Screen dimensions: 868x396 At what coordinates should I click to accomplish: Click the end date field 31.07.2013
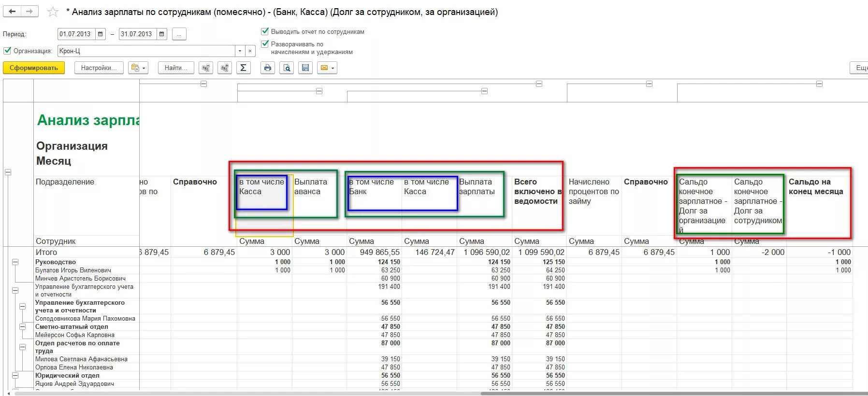tap(138, 34)
